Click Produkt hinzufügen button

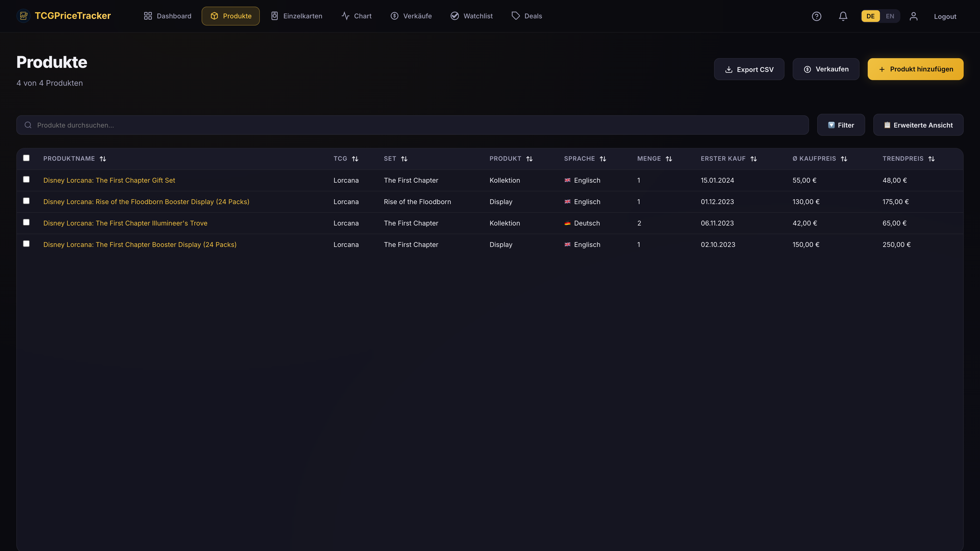pos(916,69)
